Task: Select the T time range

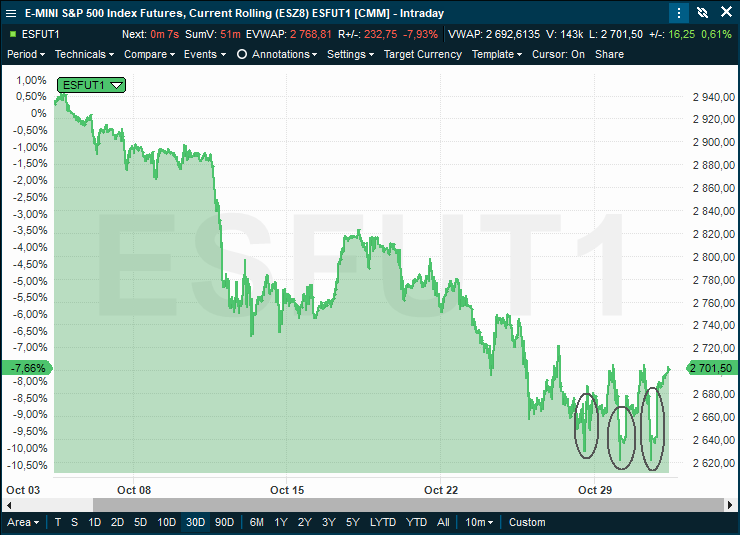Action: click(58, 522)
